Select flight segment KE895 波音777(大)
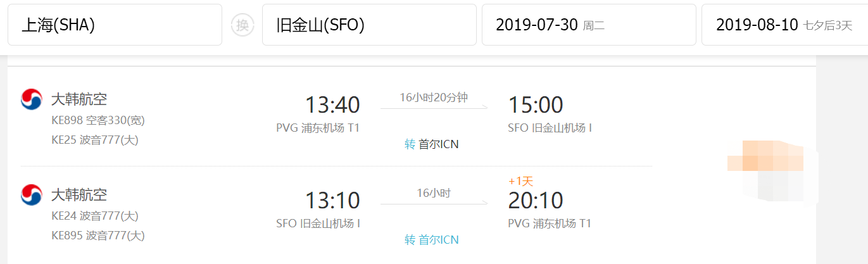 (97, 236)
